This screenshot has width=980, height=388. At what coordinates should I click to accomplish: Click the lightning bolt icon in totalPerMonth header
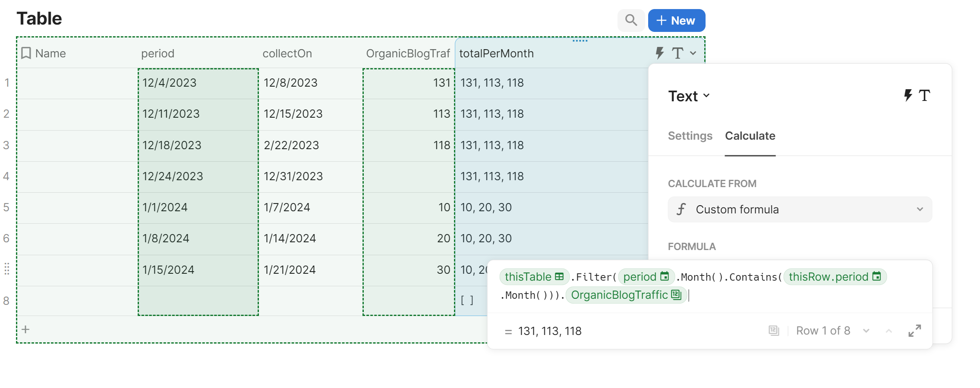tap(659, 53)
